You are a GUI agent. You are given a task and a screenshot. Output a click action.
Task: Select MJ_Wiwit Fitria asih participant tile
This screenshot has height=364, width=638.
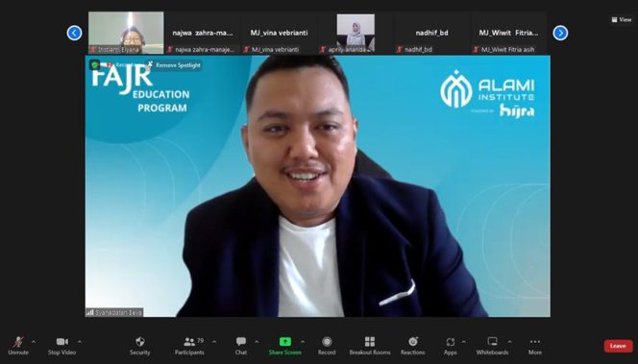508,33
